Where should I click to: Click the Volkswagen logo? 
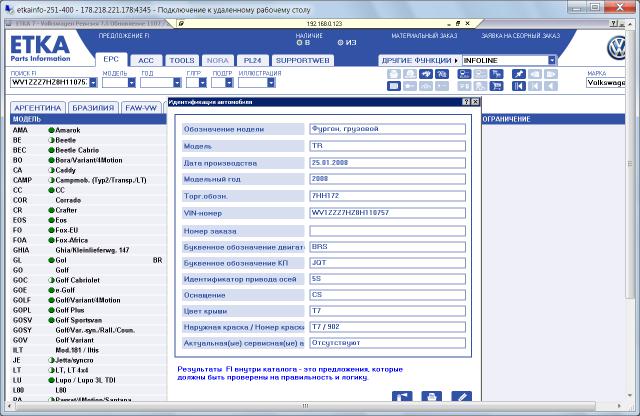point(616,48)
